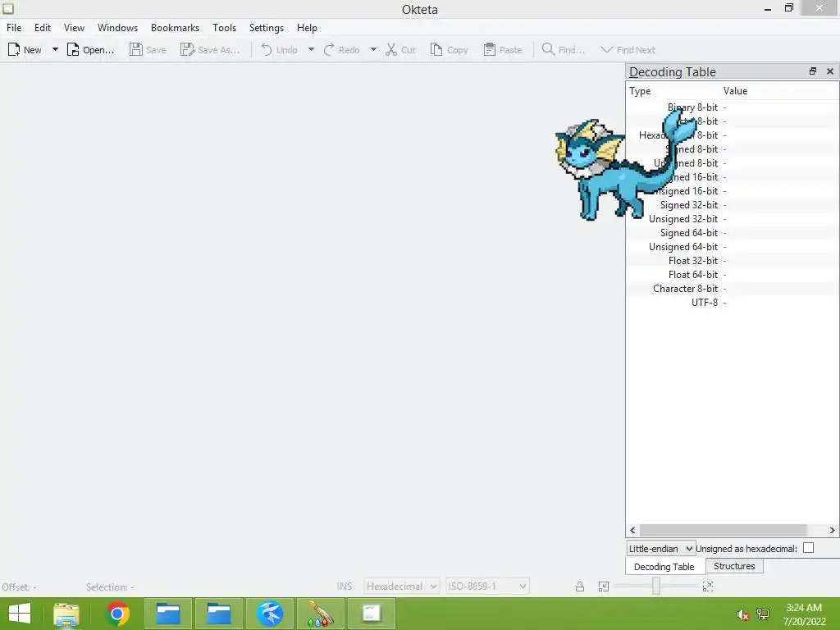The height and width of the screenshot is (630, 840).
Task: Select the Unsigned 32-bit row
Action: pyautogui.click(x=733, y=219)
